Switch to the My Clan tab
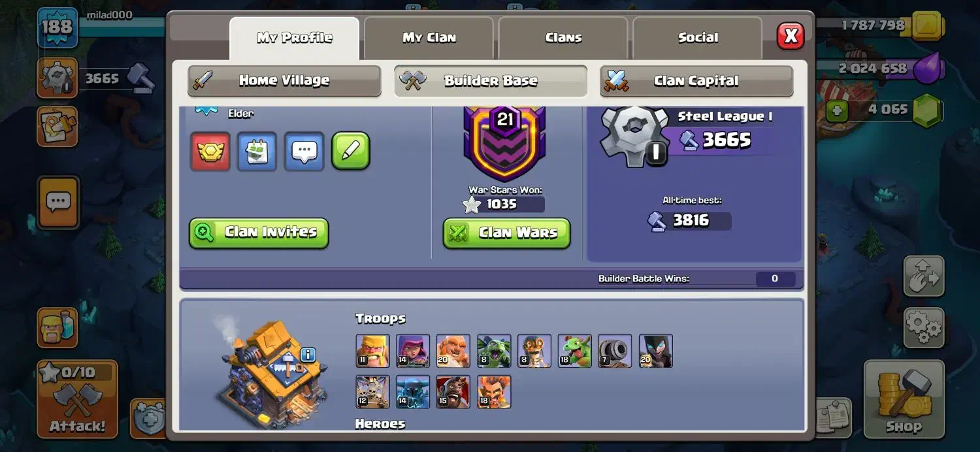 coord(429,38)
